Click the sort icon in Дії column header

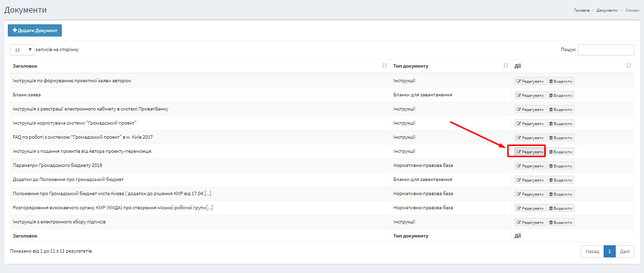(628, 66)
